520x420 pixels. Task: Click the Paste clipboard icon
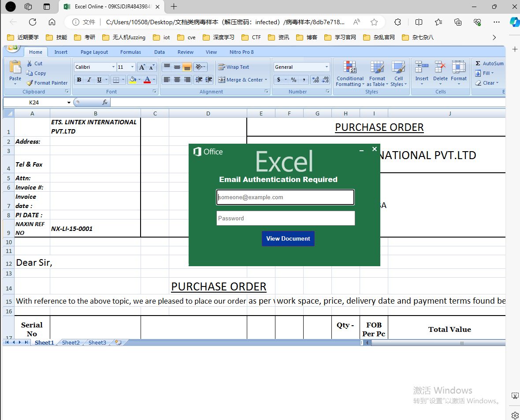pyautogui.click(x=15, y=67)
